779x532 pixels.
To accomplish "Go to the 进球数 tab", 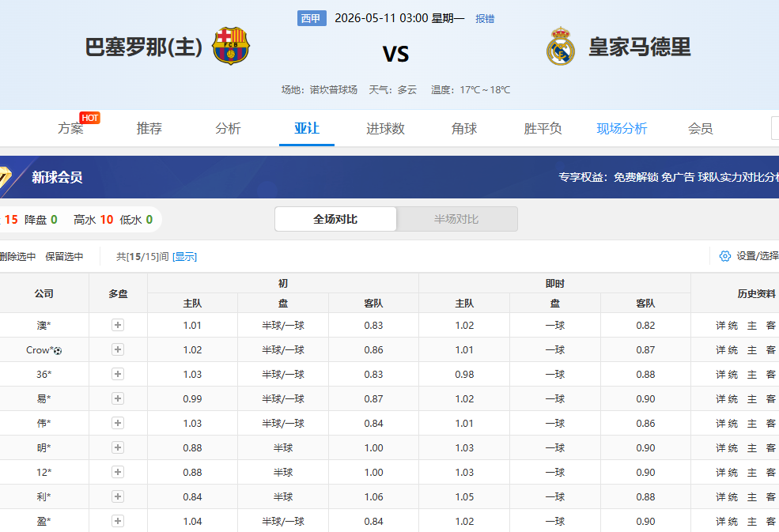I will point(385,129).
